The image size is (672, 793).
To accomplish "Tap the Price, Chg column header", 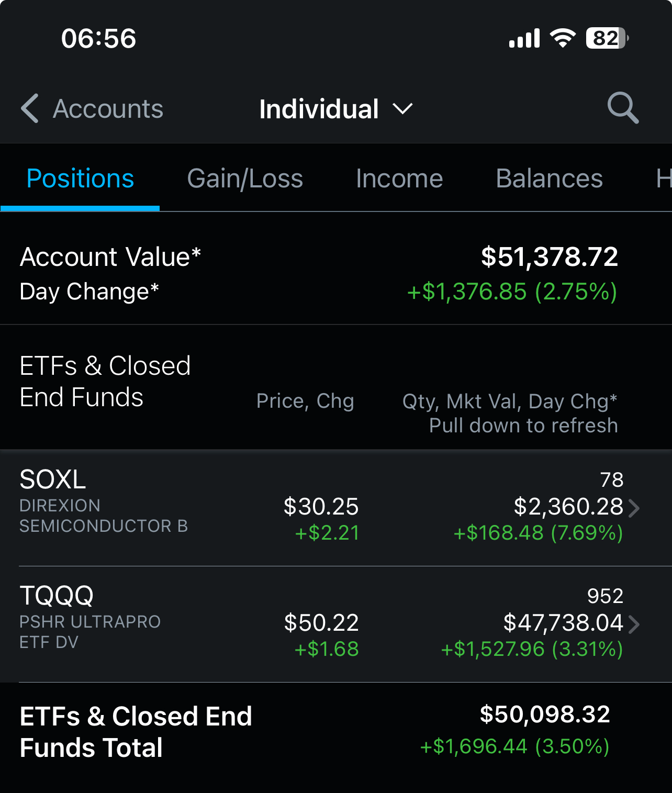I will pyautogui.click(x=305, y=401).
